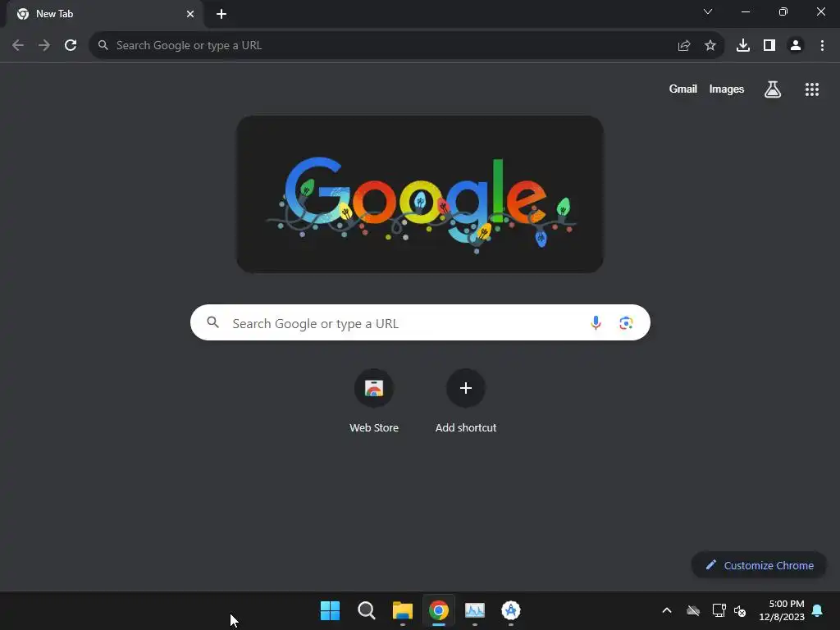Start a voice search with the microphone
840x630 pixels.
pyautogui.click(x=596, y=322)
